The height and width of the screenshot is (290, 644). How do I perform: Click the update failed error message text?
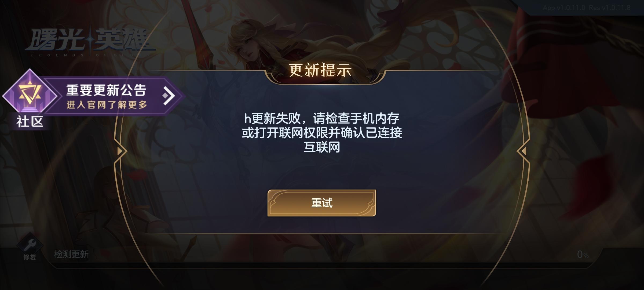point(322,133)
